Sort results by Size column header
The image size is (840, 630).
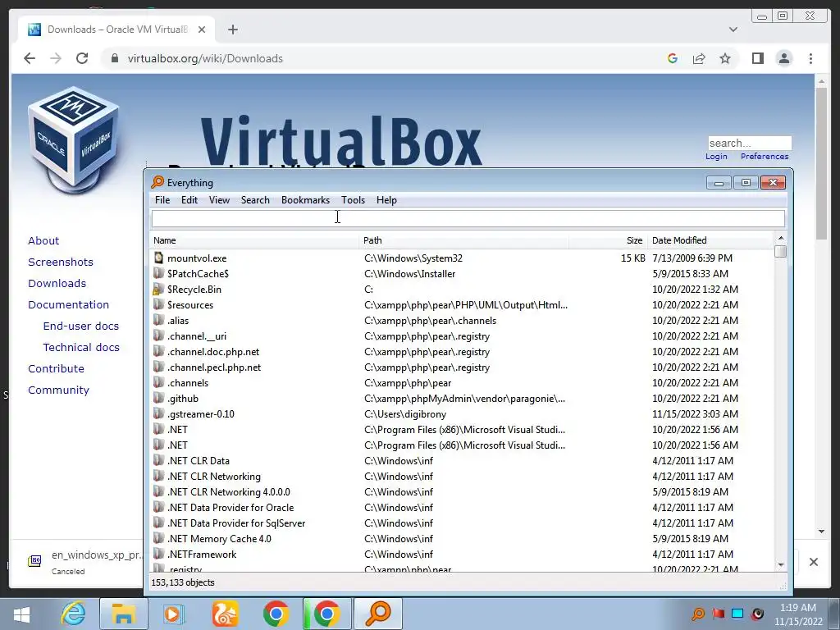(x=608, y=240)
